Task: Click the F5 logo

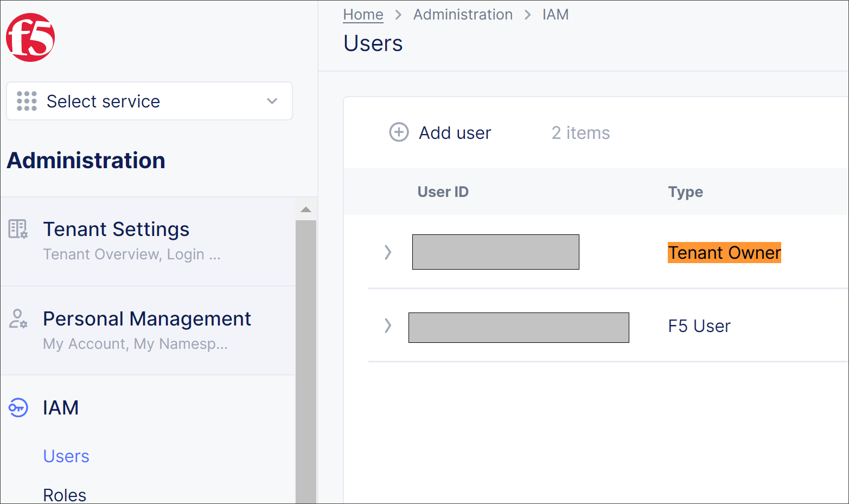Action: (30, 37)
